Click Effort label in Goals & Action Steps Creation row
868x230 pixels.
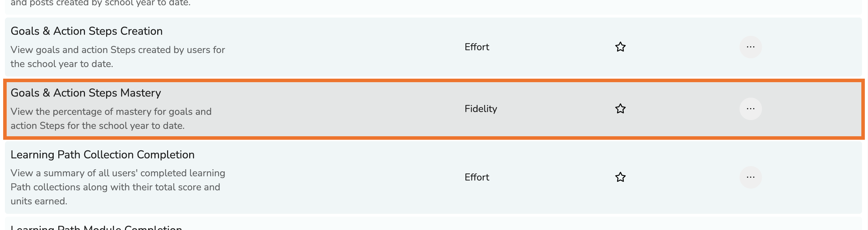coord(477,47)
